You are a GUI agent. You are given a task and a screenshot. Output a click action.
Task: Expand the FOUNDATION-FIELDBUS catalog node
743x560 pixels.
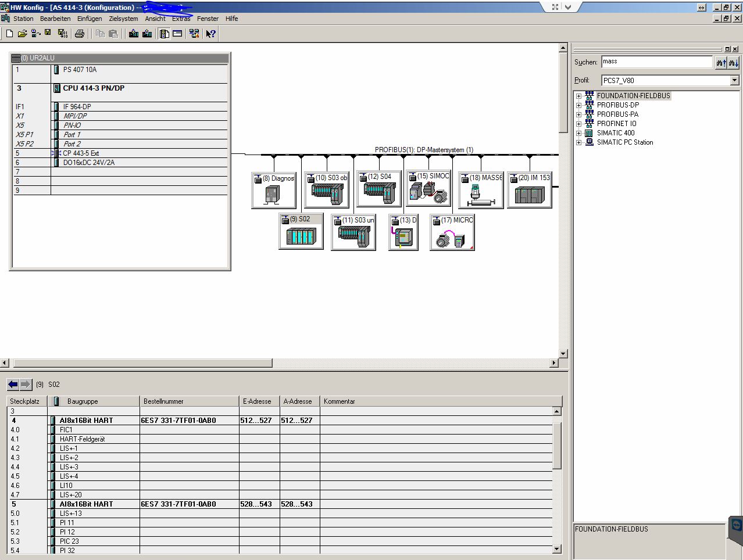(x=578, y=96)
